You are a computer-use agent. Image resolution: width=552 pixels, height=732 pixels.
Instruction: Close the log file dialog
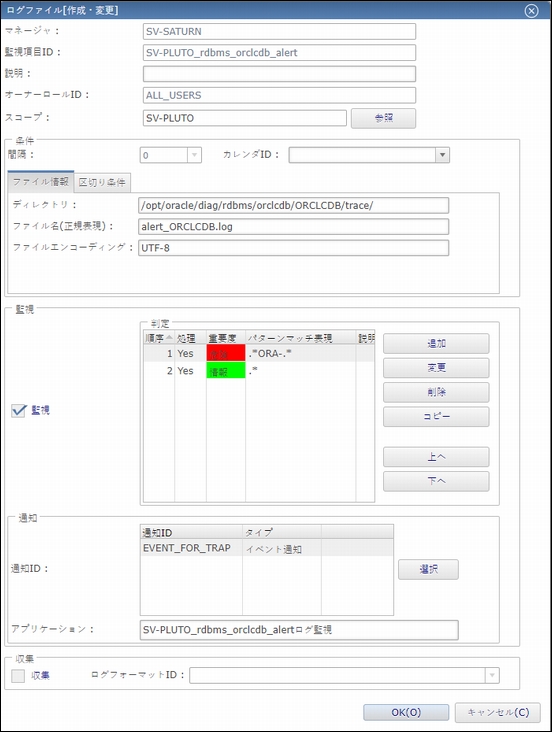coord(531,10)
